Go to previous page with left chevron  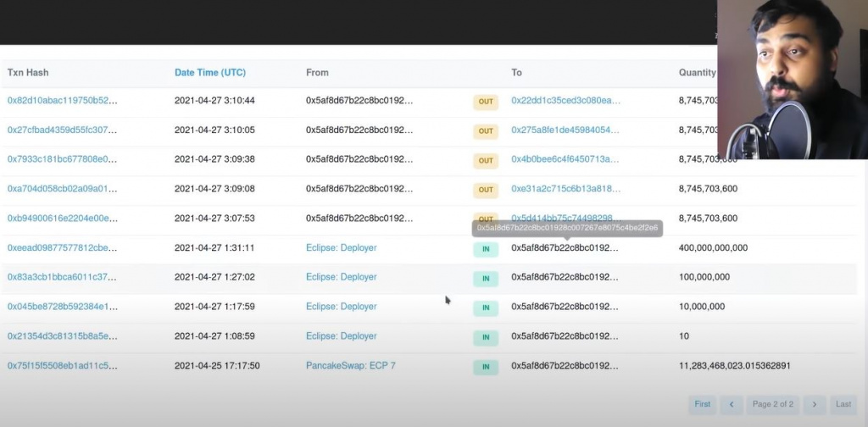(732, 404)
